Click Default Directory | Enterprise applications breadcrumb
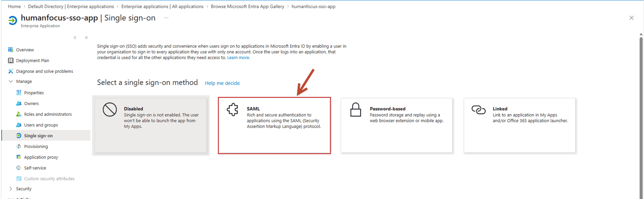 [x=71, y=7]
